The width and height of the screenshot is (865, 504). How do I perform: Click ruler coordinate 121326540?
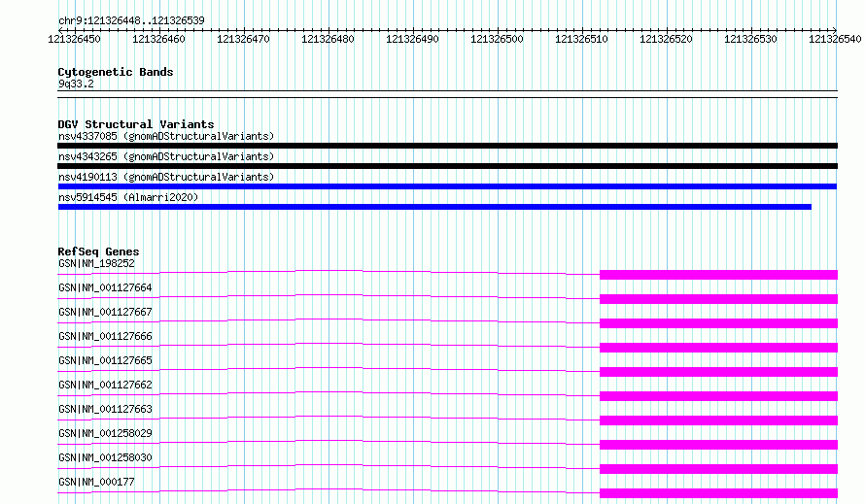click(835, 39)
